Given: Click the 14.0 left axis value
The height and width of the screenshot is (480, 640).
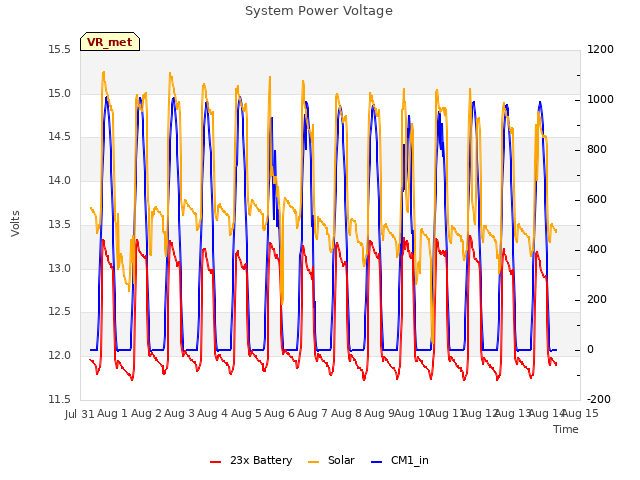Looking at the screenshot, I should (60, 180).
